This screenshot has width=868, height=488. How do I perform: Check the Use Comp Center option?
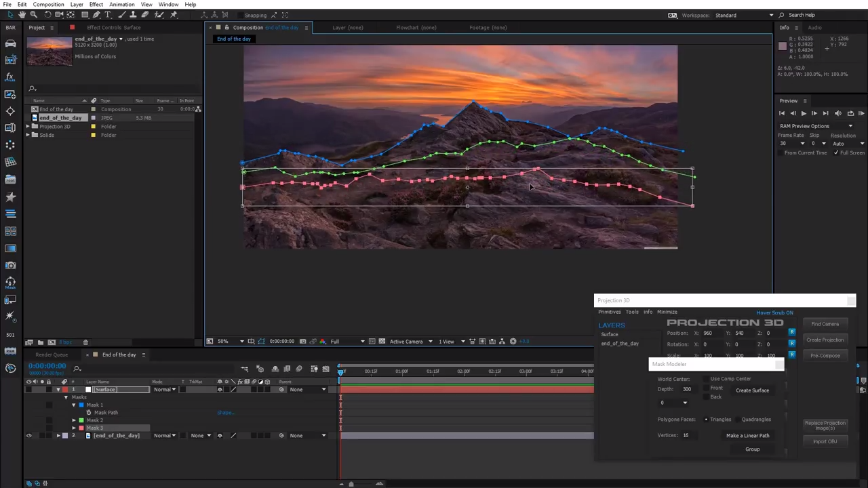tap(706, 379)
